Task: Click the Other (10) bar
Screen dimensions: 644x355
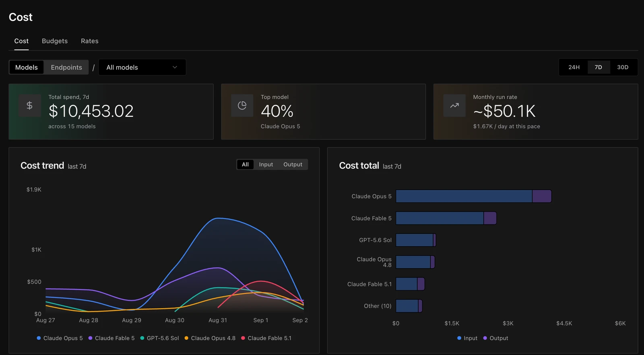Action: click(x=409, y=306)
